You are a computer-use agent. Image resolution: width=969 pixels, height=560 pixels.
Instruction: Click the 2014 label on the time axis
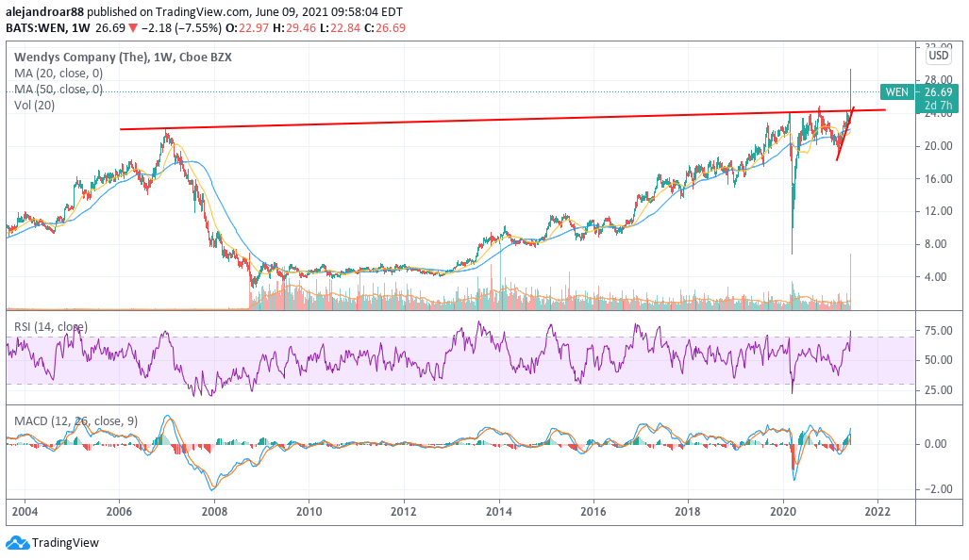(x=499, y=511)
